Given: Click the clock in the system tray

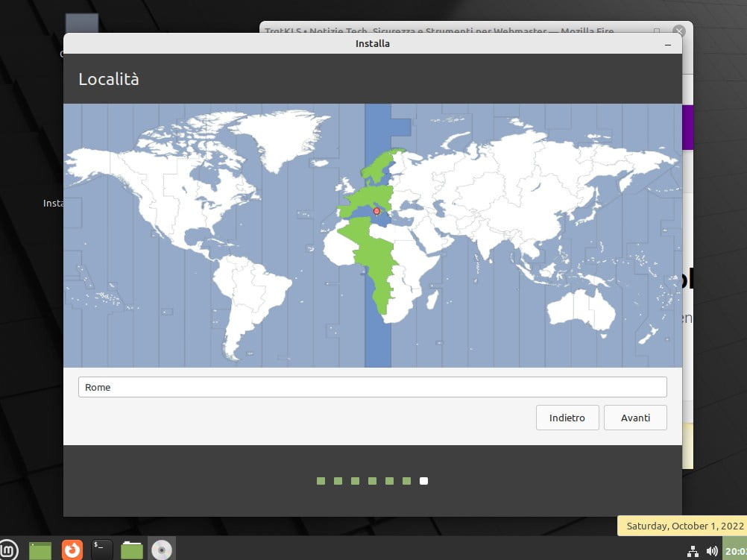Looking at the screenshot, I should 735,551.
